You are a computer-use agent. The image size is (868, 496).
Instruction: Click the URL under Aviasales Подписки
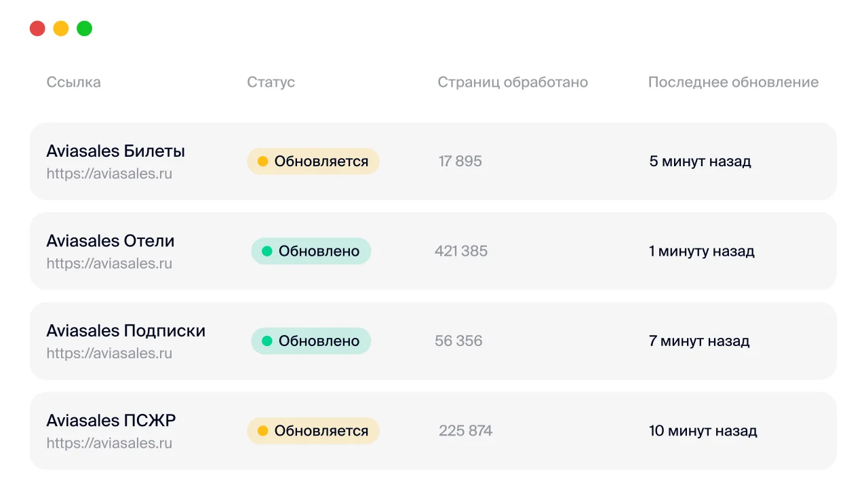pos(109,354)
